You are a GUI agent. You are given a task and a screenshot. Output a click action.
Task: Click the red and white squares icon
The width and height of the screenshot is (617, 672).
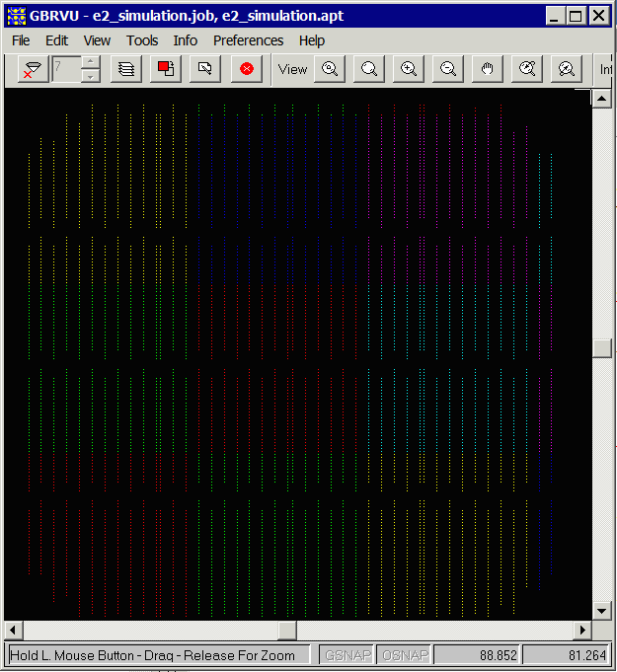[x=166, y=69]
